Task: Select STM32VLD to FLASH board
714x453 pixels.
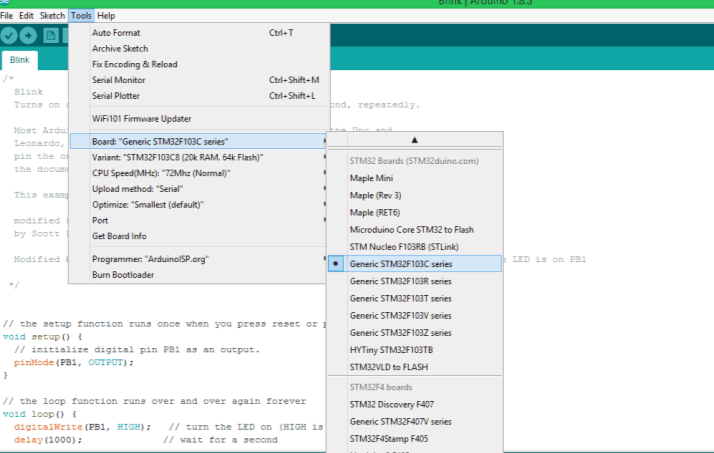Action: [415, 367]
